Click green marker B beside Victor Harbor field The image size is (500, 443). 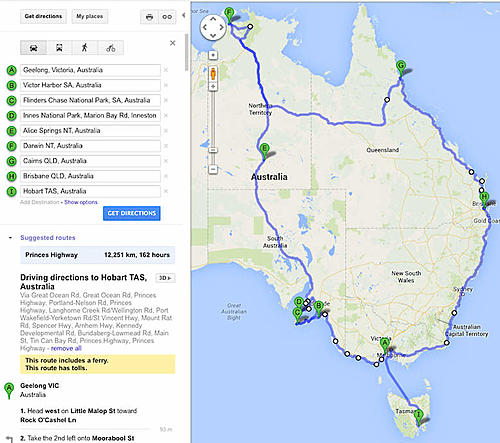coord(11,85)
